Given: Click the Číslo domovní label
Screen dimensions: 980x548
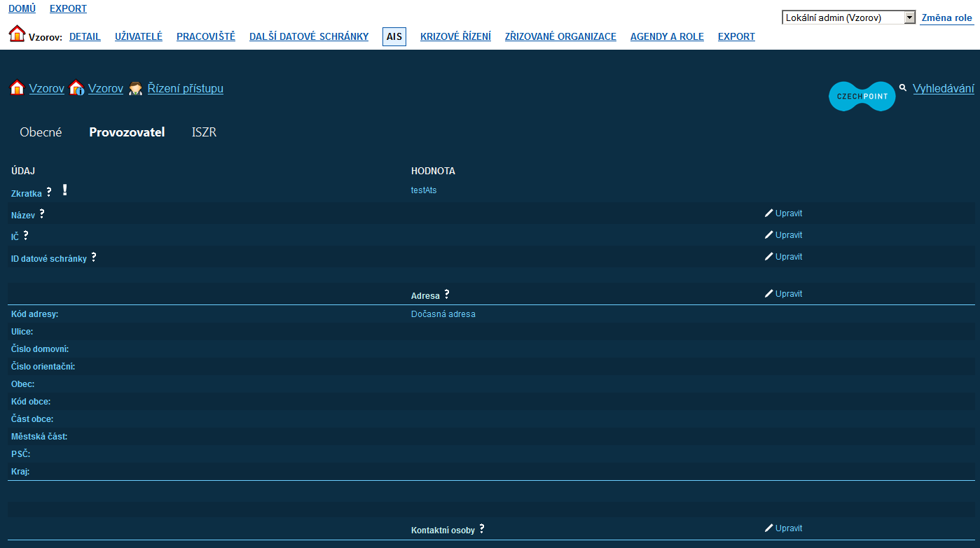Looking at the screenshot, I should [x=40, y=349].
